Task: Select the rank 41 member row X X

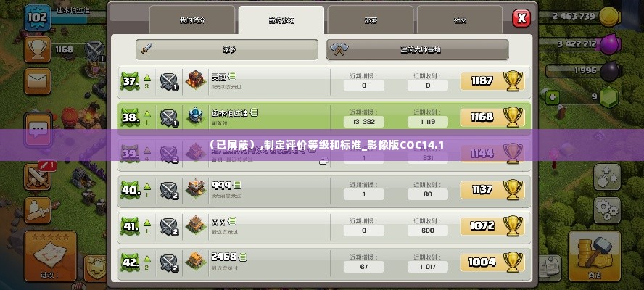Action: (x=324, y=225)
